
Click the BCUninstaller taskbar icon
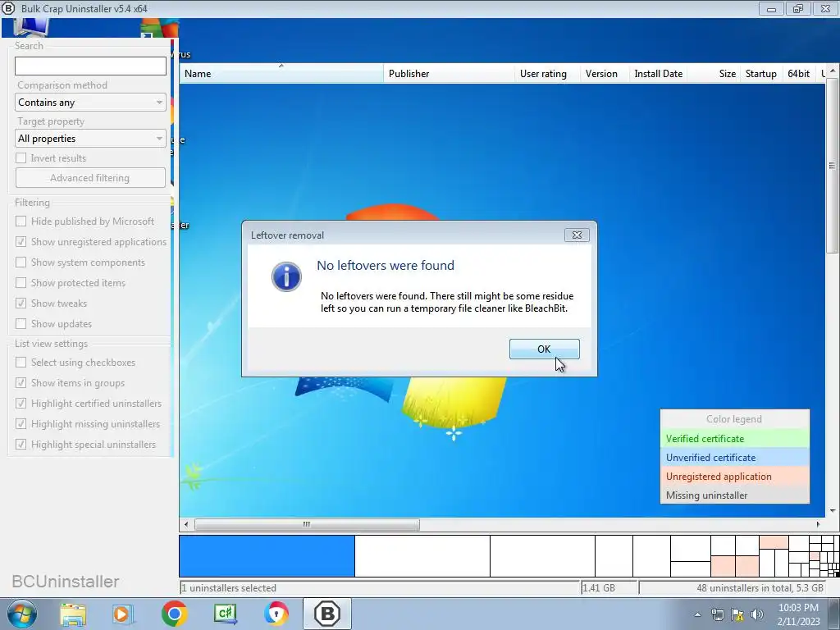tap(327, 614)
